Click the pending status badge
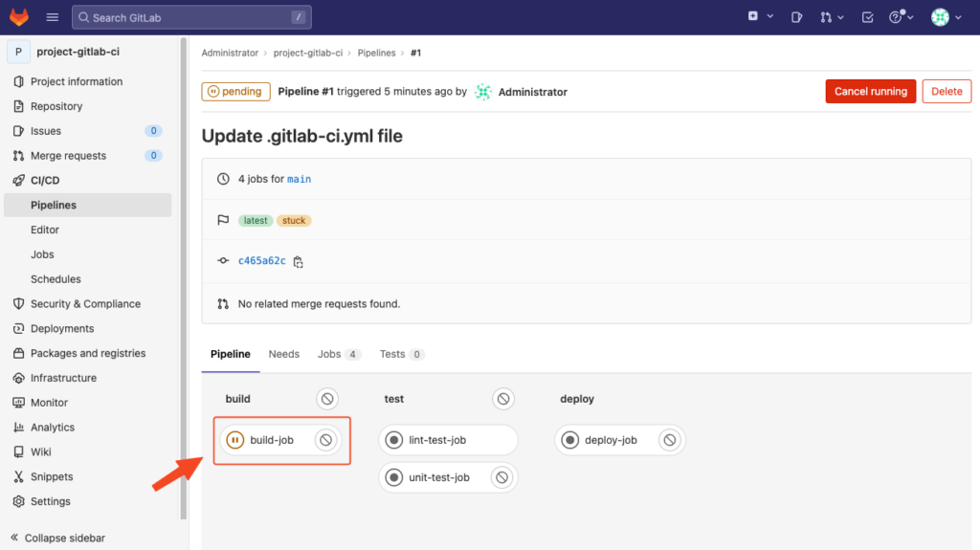 (235, 91)
